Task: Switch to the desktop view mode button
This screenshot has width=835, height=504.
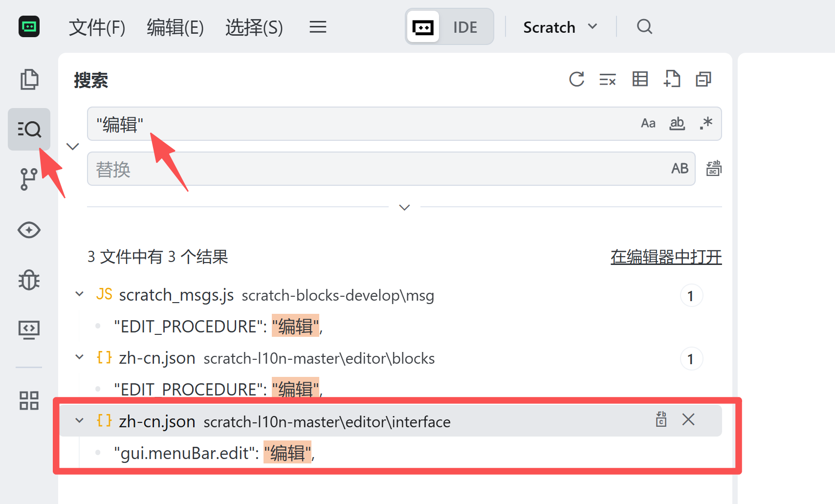Action: pyautogui.click(x=423, y=27)
